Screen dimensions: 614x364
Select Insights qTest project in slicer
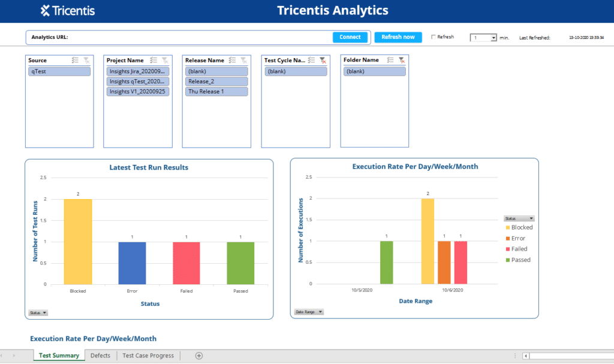pyautogui.click(x=138, y=82)
